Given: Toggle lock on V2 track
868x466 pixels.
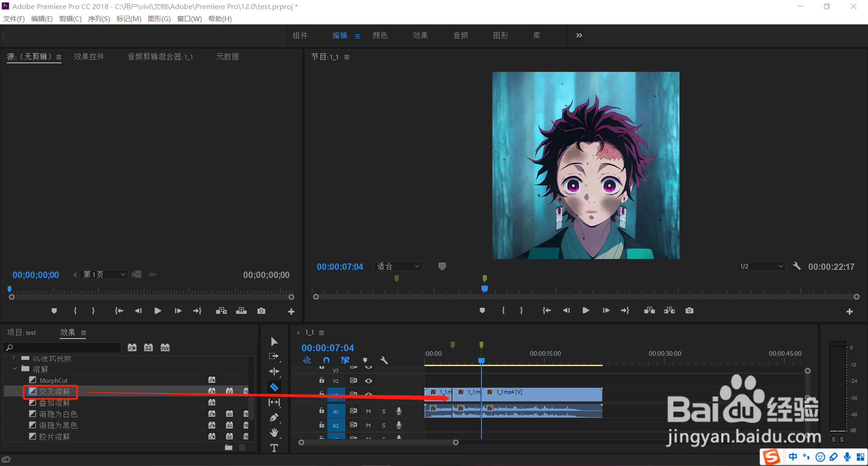Looking at the screenshot, I should 321,380.
